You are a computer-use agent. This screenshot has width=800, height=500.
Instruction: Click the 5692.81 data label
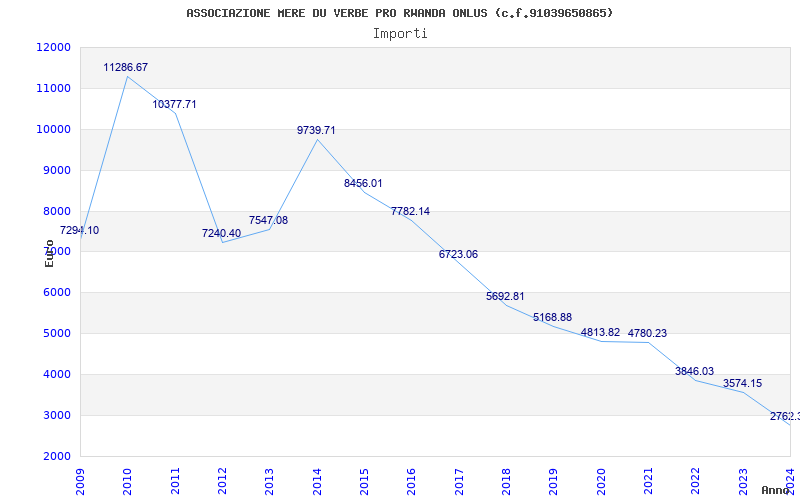pyautogui.click(x=505, y=296)
